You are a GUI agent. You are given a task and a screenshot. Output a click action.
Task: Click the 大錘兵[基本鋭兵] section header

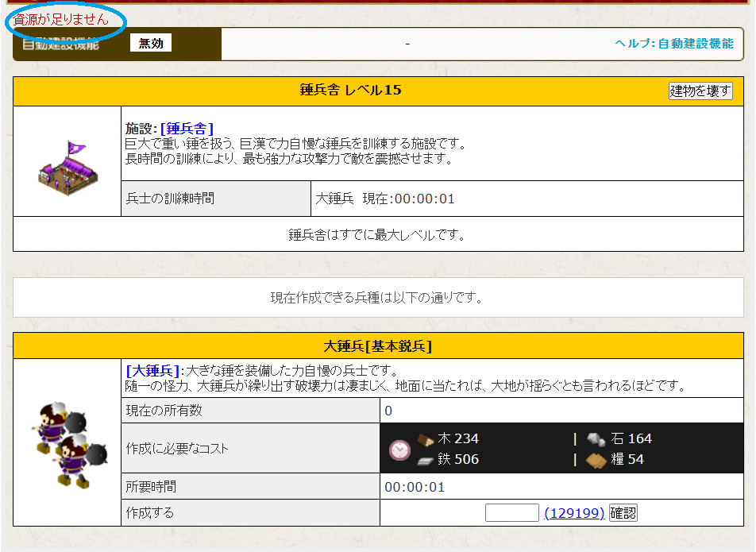click(378, 345)
